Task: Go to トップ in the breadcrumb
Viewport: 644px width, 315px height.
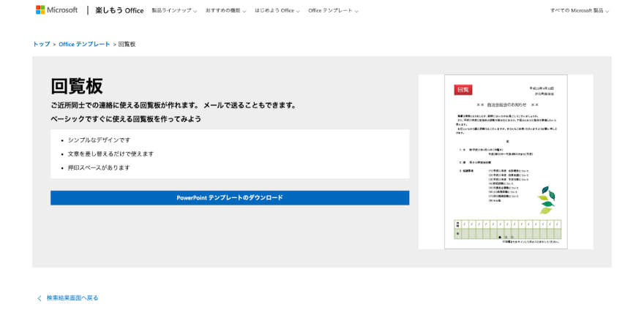Action: click(41, 45)
